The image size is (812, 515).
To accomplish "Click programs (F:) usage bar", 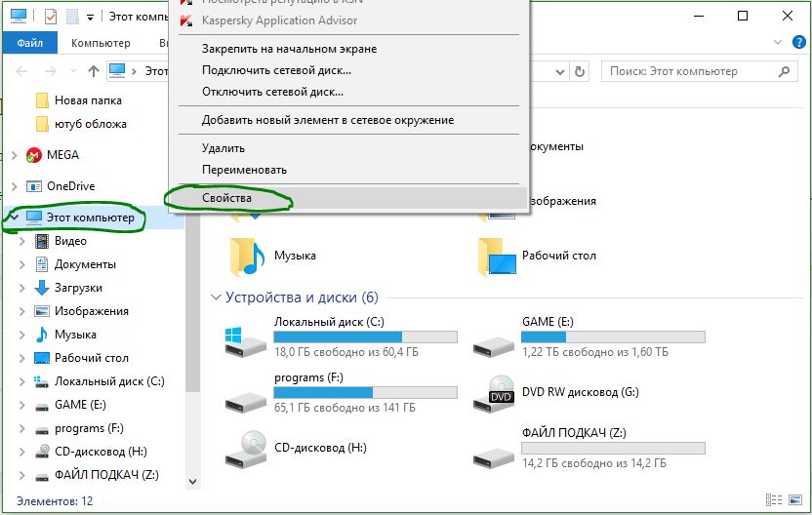I will (x=366, y=393).
